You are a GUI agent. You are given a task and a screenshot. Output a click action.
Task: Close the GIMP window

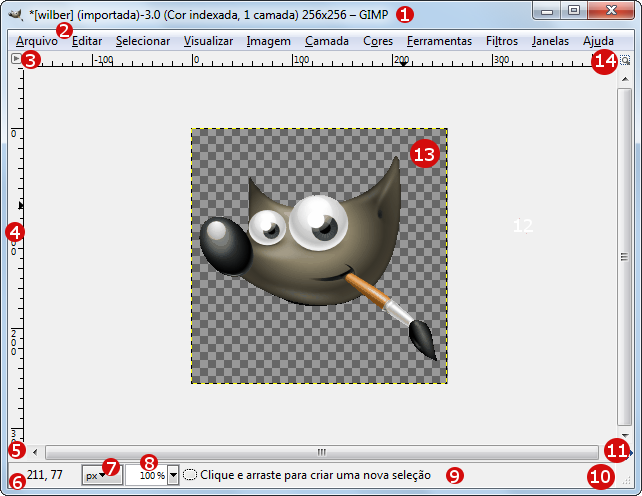click(611, 10)
